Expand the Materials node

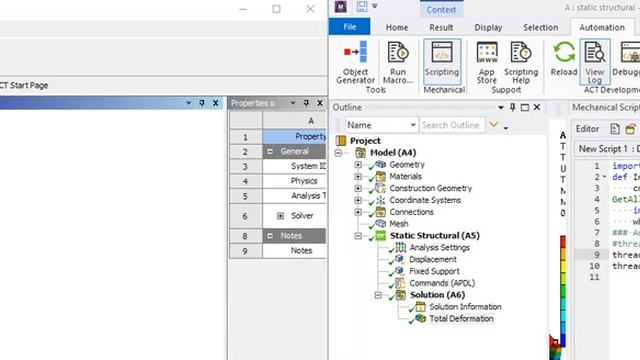(358, 177)
